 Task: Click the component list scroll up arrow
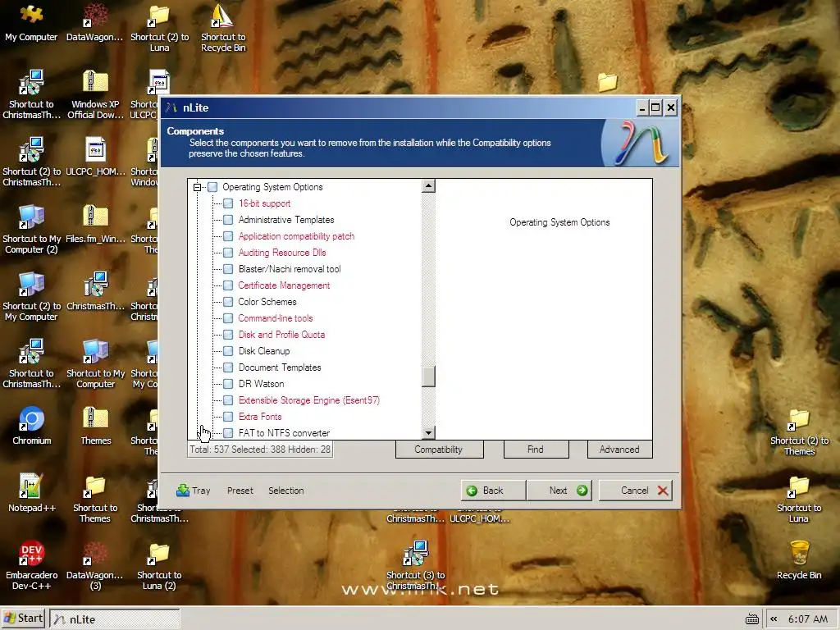click(x=428, y=186)
